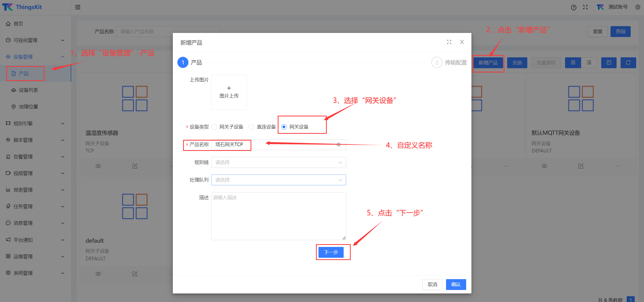Click the 产品名称 input in the dialog

pos(279,145)
